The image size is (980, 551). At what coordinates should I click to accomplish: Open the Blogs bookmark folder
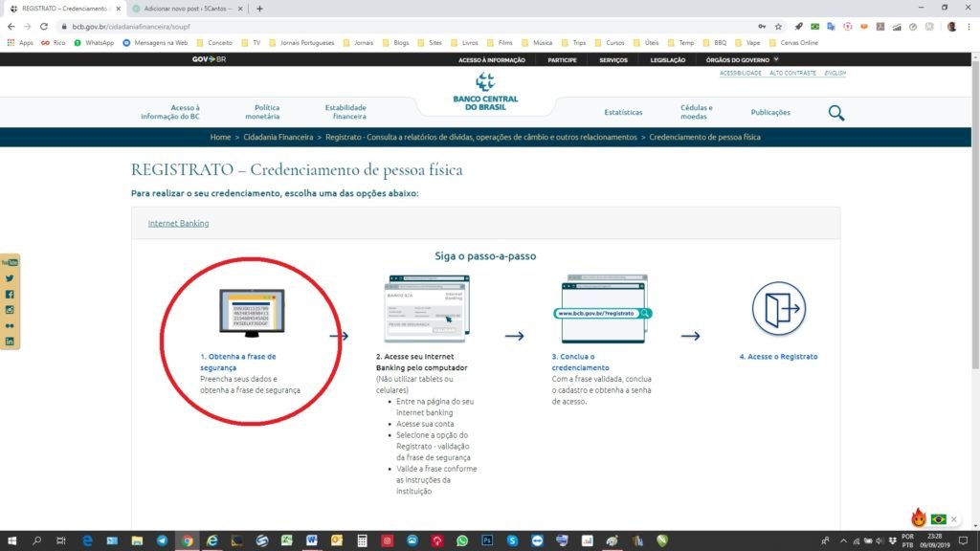[x=395, y=42]
